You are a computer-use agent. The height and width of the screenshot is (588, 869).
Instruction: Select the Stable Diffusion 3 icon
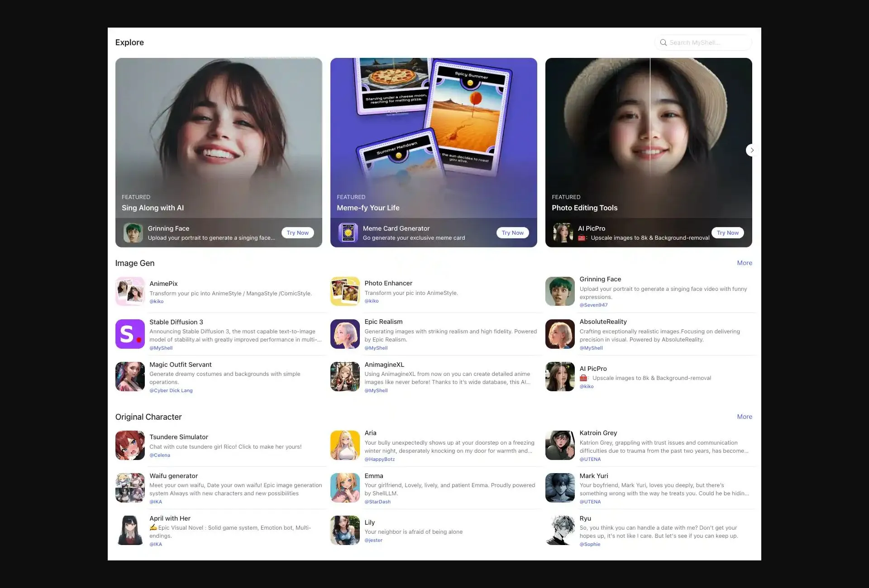tap(130, 334)
